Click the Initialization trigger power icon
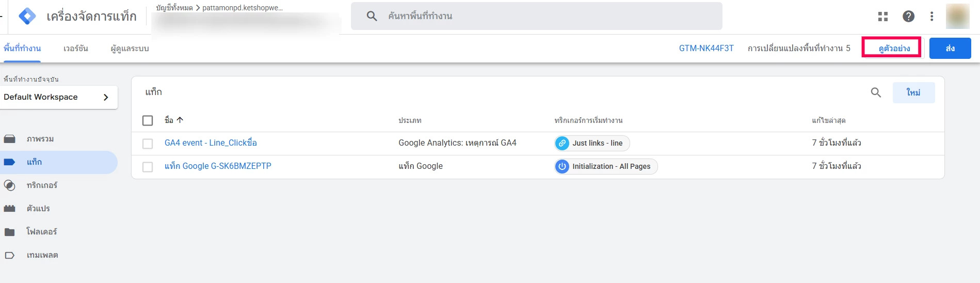 [563, 166]
